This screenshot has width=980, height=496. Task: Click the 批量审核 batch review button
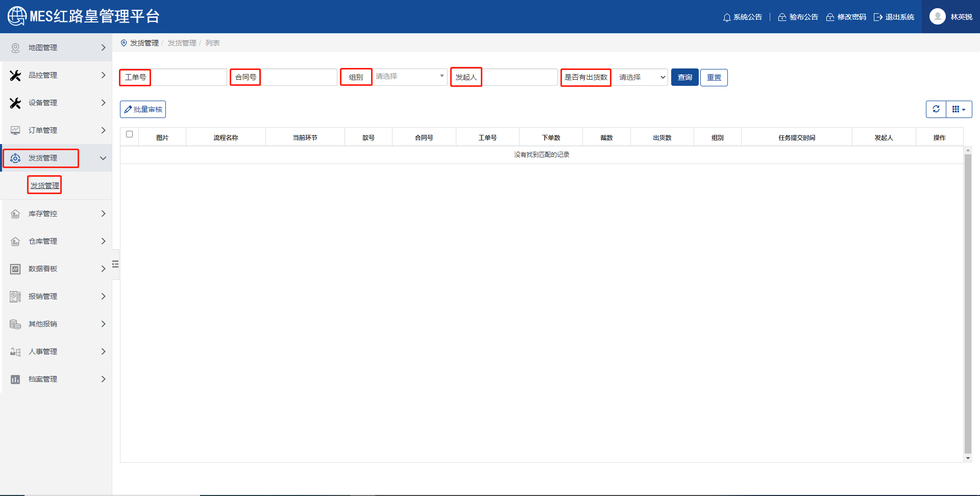(x=143, y=109)
